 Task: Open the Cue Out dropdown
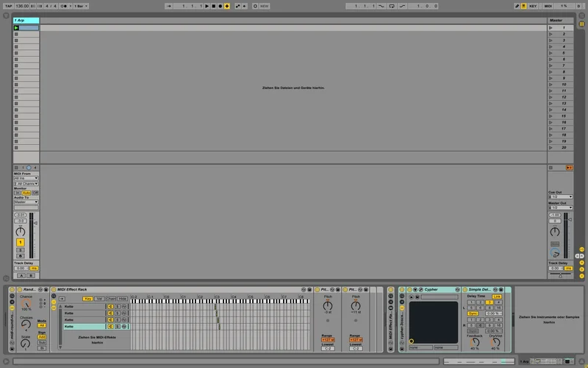point(560,197)
